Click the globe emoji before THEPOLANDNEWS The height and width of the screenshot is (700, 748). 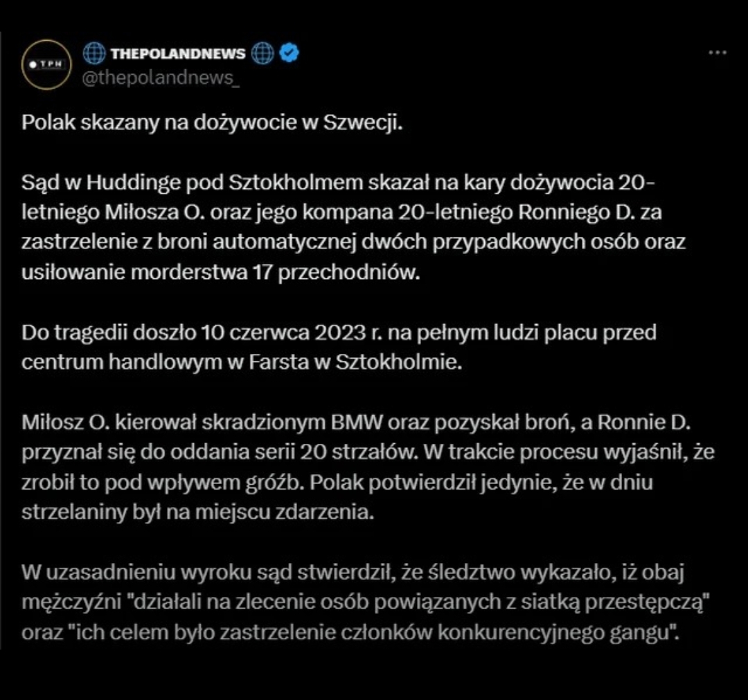94,54
